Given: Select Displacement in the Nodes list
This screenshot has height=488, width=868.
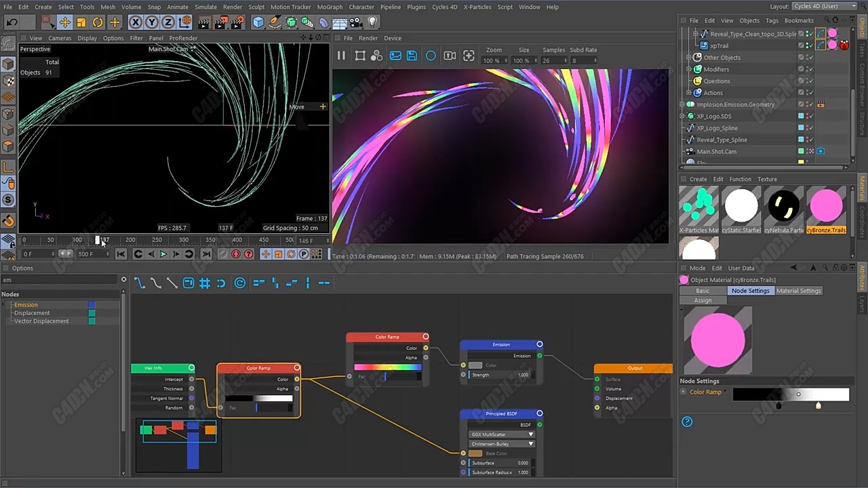Looking at the screenshot, I should tap(32, 313).
